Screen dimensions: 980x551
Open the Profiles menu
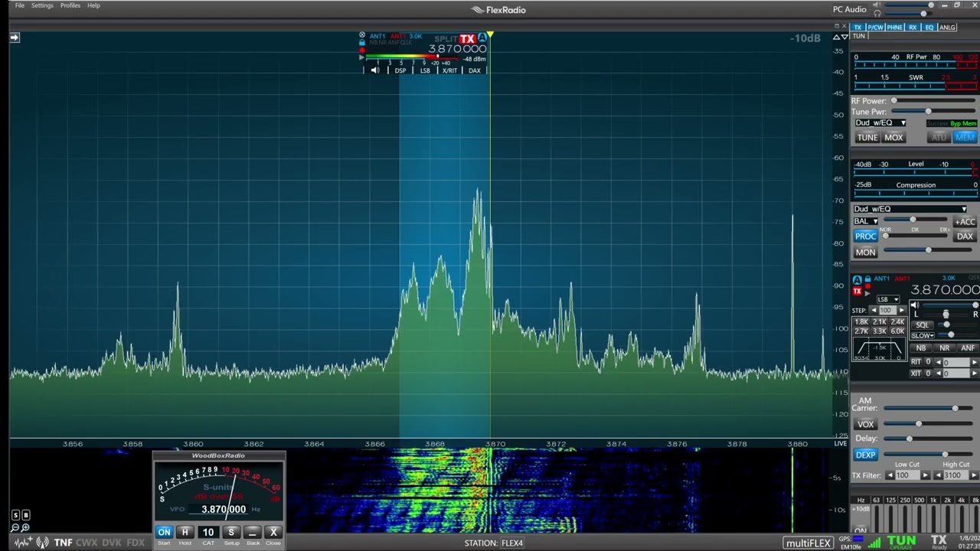point(70,5)
